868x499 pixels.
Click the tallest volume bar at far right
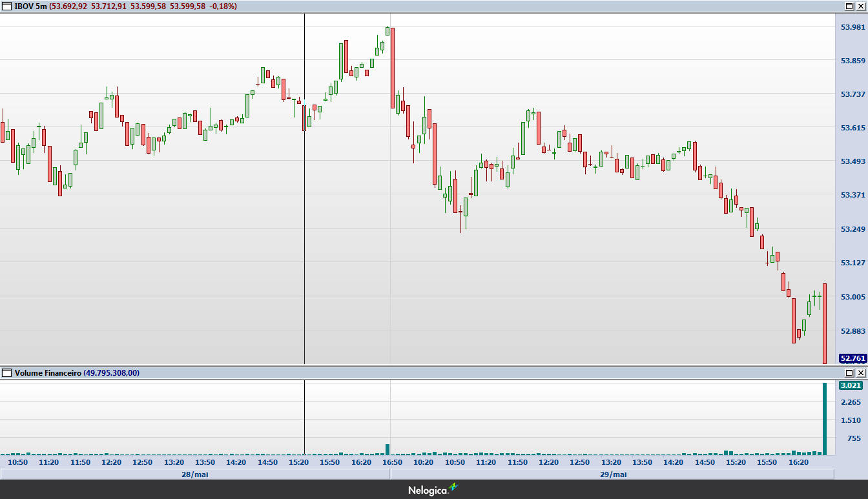pyautogui.click(x=824, y=420)
